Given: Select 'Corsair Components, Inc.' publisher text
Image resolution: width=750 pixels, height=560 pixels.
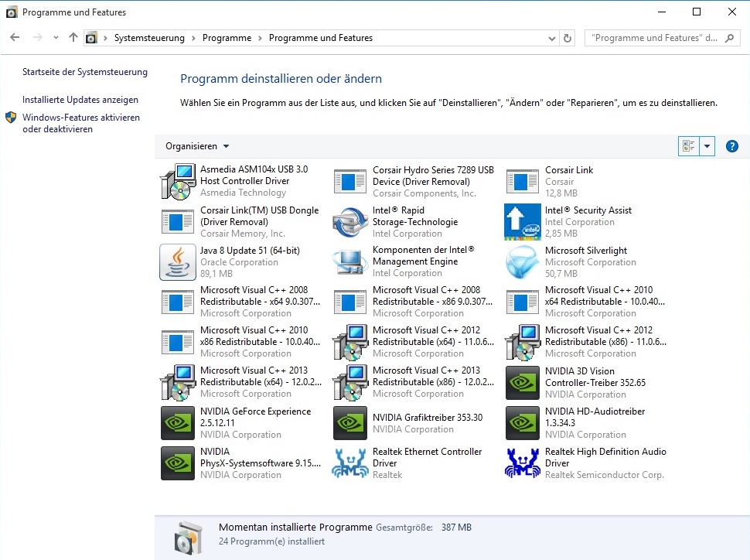Looking at the screenshot, I should (424, 193).
